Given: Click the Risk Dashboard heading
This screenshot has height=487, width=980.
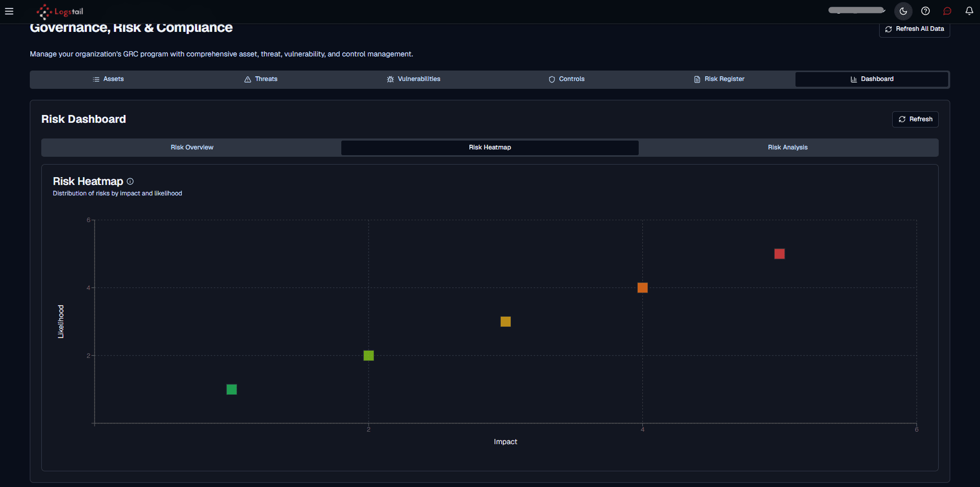Looking at the screenshot, I should click(x=84, y=119).
